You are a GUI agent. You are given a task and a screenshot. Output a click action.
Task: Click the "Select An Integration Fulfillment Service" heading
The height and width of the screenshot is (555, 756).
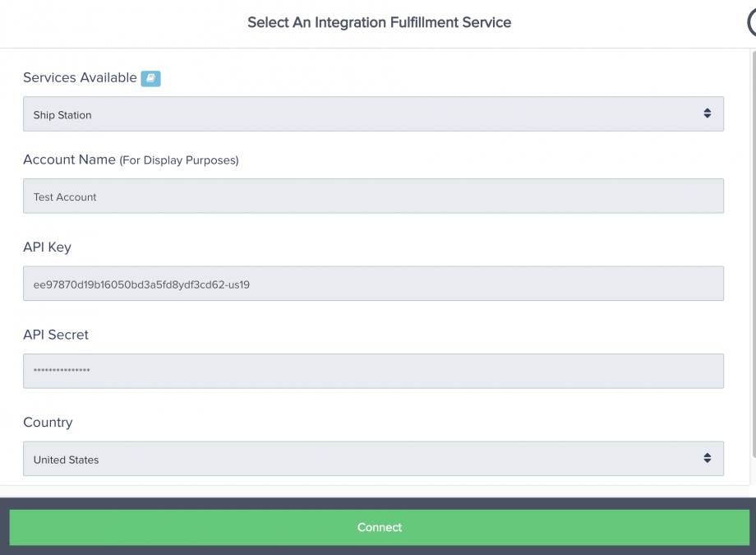pyautogui.click(x=379, y=23)
